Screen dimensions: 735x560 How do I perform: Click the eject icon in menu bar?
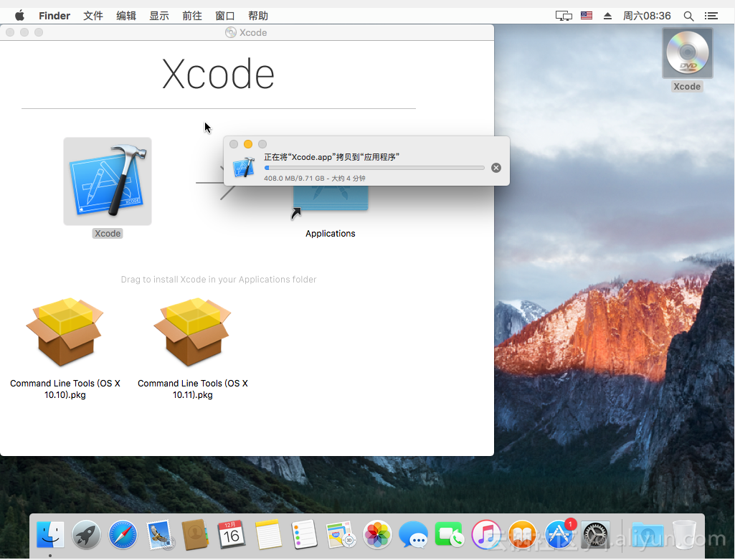(x=607, y=16)
